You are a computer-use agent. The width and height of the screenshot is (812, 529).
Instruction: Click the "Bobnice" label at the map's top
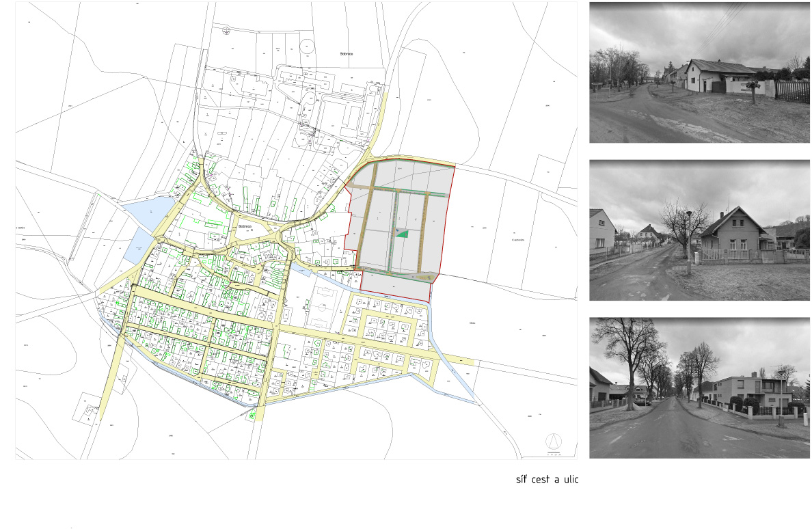[x=347, y=54]
